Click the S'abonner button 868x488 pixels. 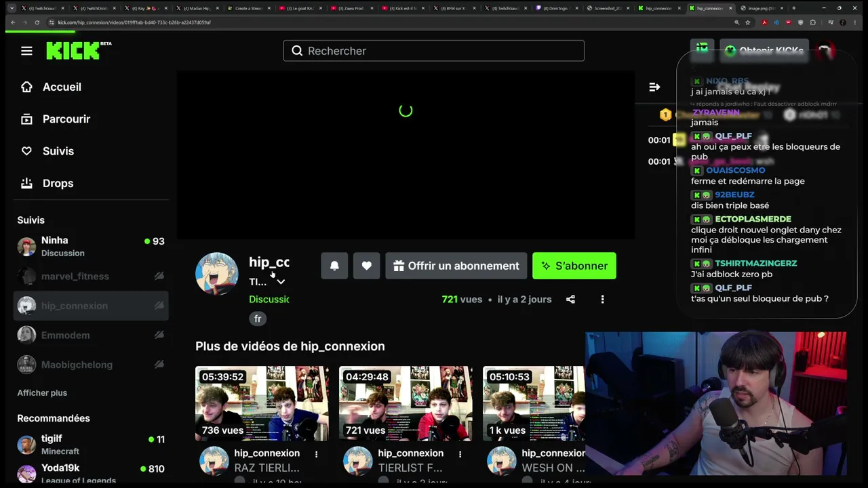coord(574,266)
